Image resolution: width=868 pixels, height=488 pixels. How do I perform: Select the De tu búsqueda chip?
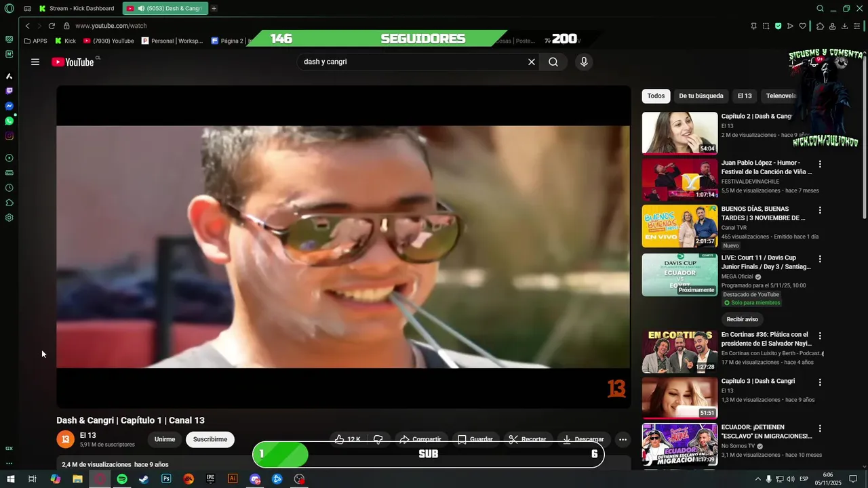coord(701,96)
